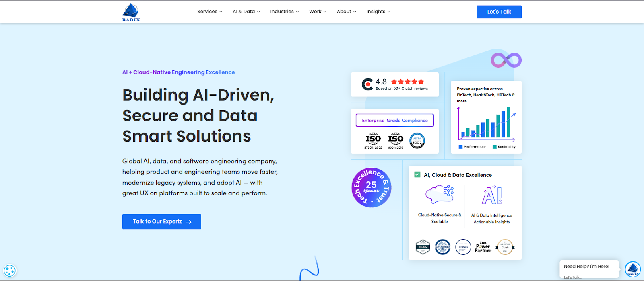
Task: Open the cookie settings icon
Action: [x=10, y=271]
